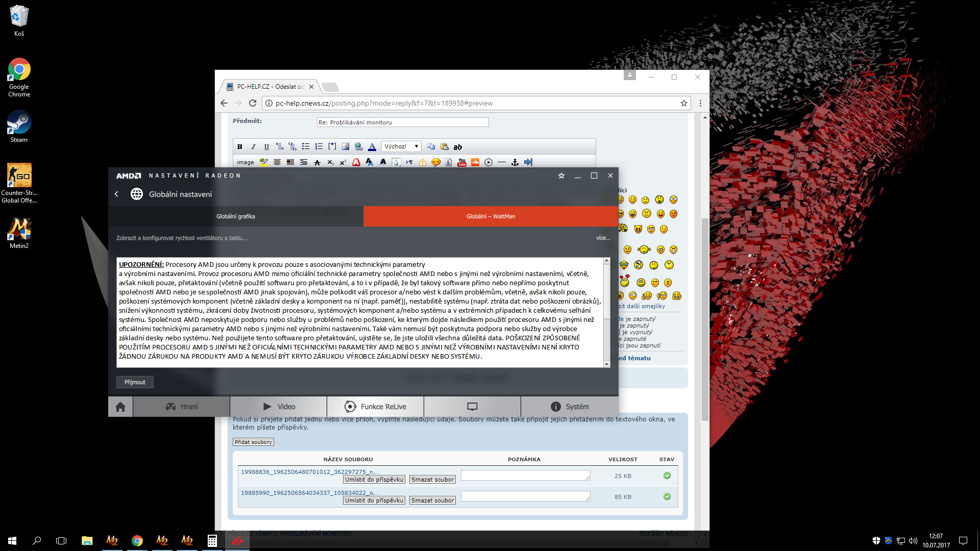Apply italic formatting in the editor
The width and height of the screenshot is (980, 551).
(x=253, y=147)
